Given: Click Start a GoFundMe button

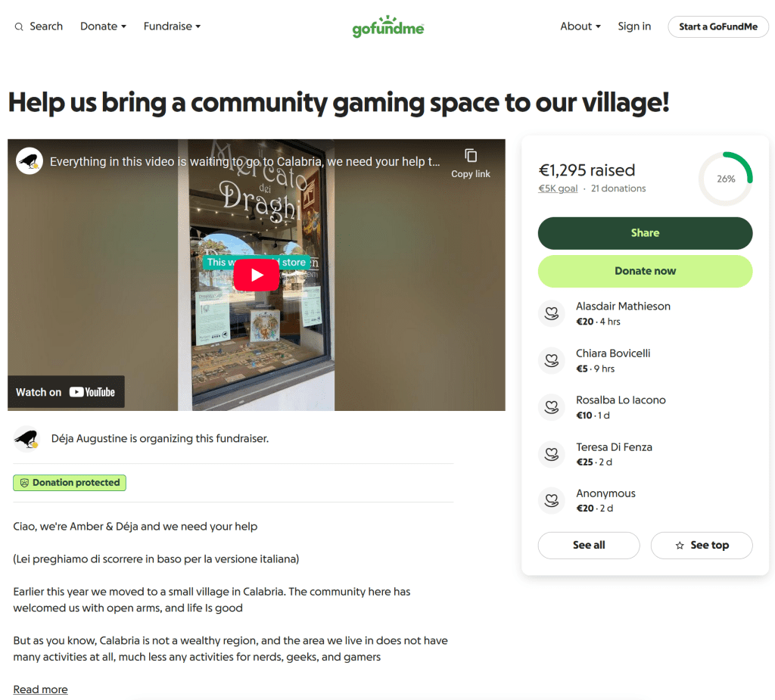Looking at the screenshot, I should click(718, 26).
